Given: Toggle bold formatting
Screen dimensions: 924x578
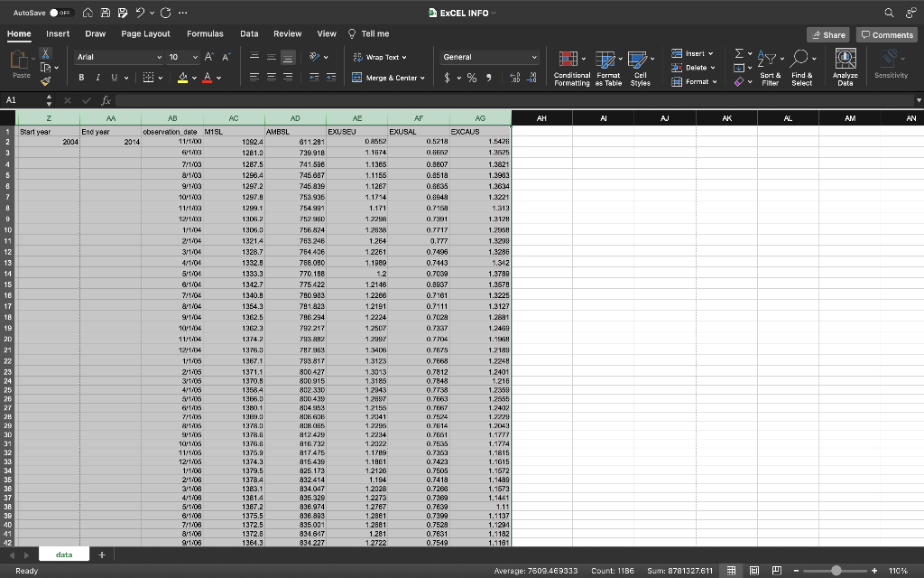Looking at the screenshot, I should tap(81, 77).
